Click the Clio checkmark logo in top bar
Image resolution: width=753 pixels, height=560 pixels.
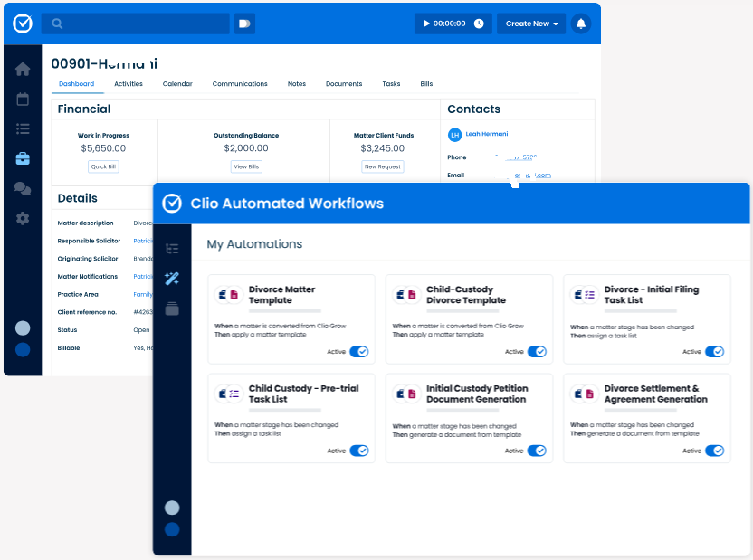point(23,24)
